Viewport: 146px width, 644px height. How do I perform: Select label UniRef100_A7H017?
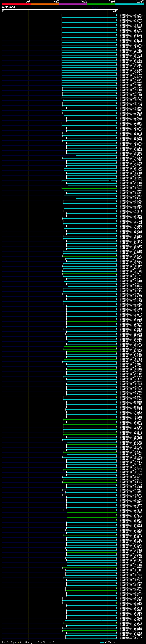131,213
